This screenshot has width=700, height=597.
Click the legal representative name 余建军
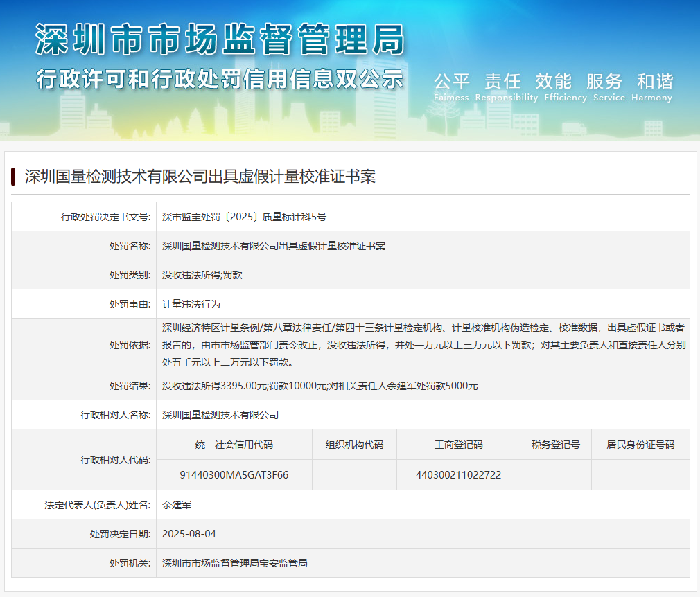[177, 505]
